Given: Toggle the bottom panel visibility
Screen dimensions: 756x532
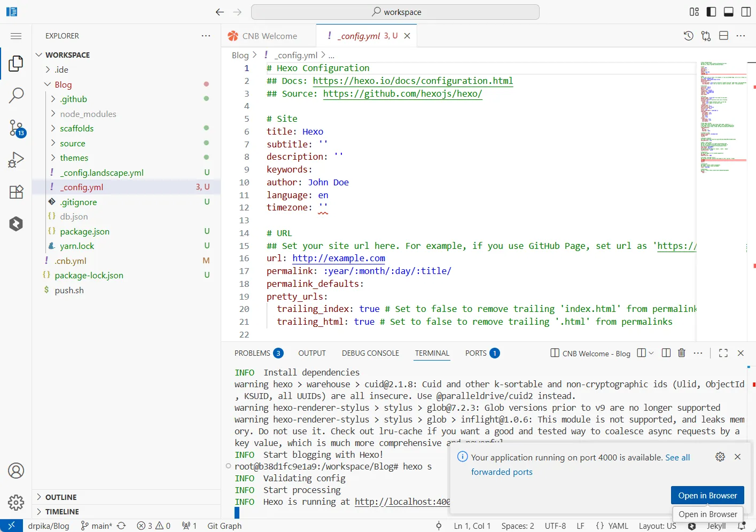Looking at the screenshot, I should click(728, 12).
